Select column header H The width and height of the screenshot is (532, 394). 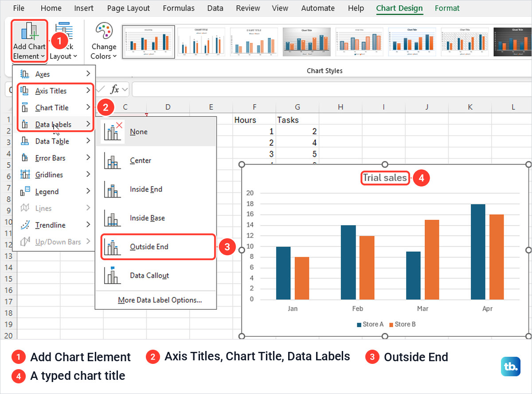tap(340, 107)
